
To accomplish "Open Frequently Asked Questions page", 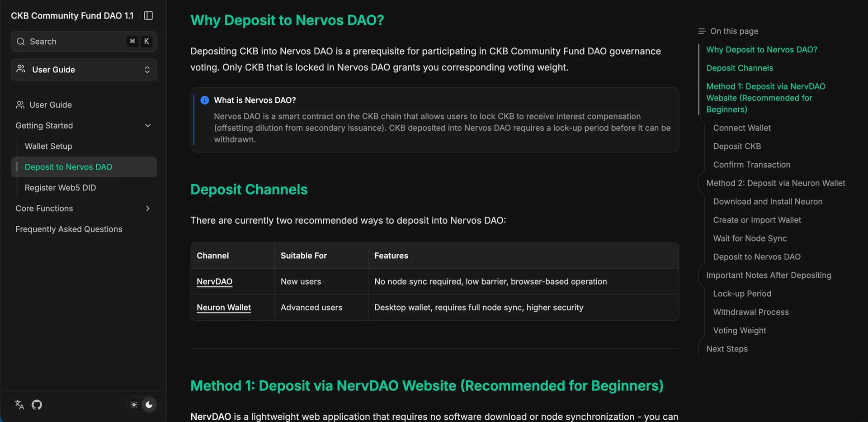I will pyautogui.click(x=69, y=229).
